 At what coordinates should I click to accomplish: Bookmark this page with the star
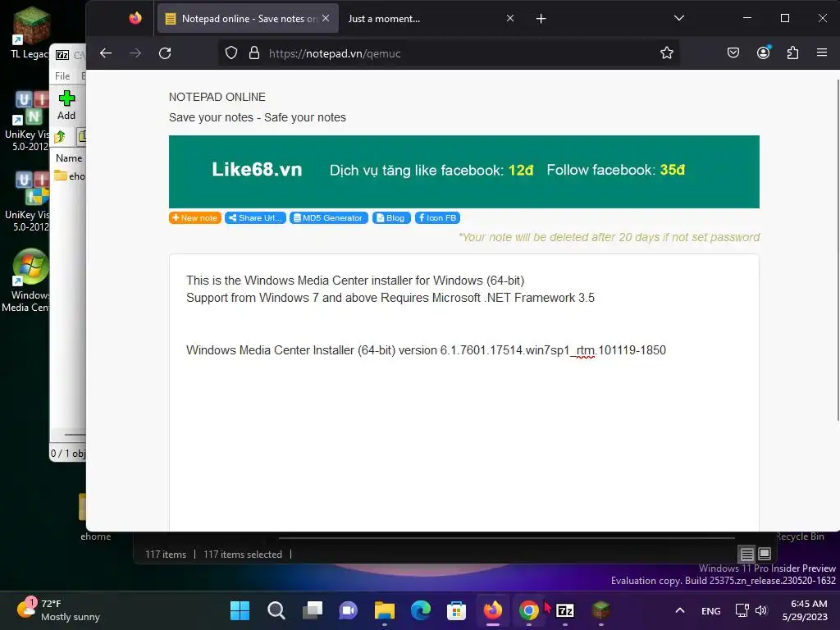pyautogui.click(x=666, y=53)
